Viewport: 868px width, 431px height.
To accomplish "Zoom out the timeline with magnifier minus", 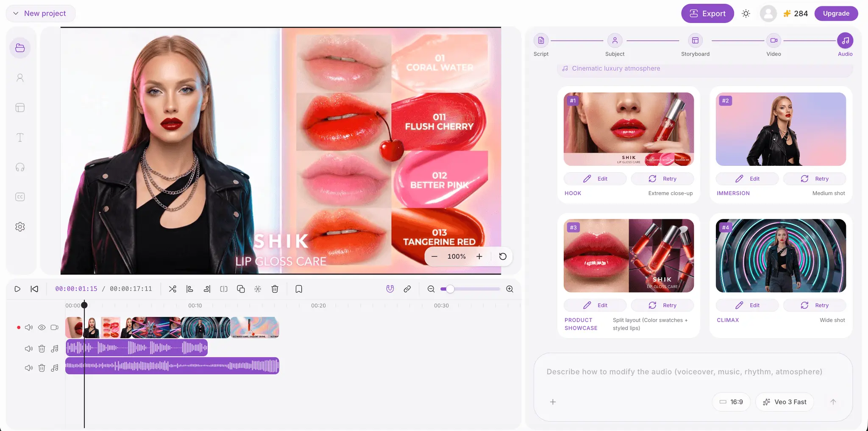I will pos(431,289).
